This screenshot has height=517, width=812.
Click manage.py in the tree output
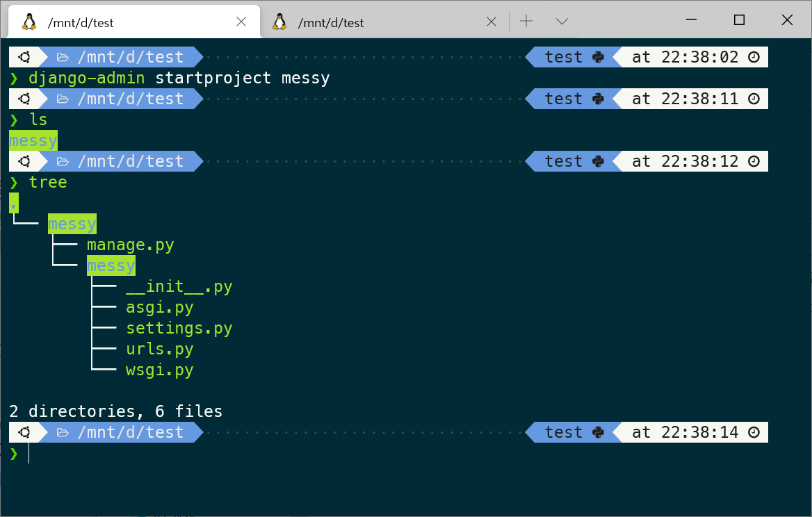tap(131, 245)
